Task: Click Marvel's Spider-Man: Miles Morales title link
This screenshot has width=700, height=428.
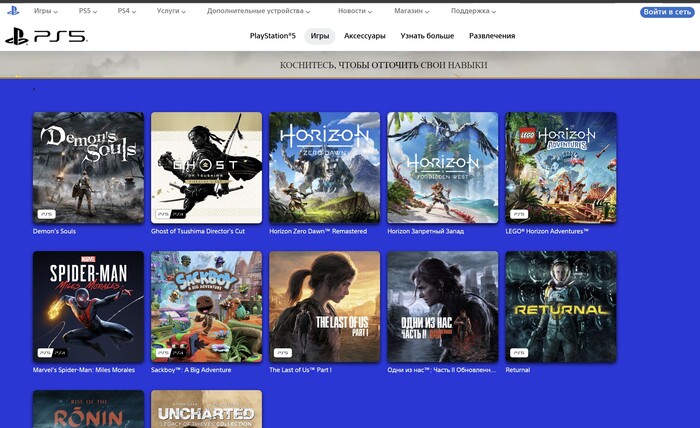Action: click(x=83, y=370)
